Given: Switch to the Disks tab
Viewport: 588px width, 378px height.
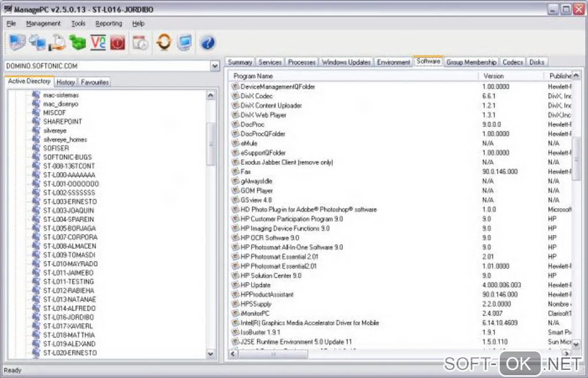Looking at the screenshot, I should coord(537,62).
